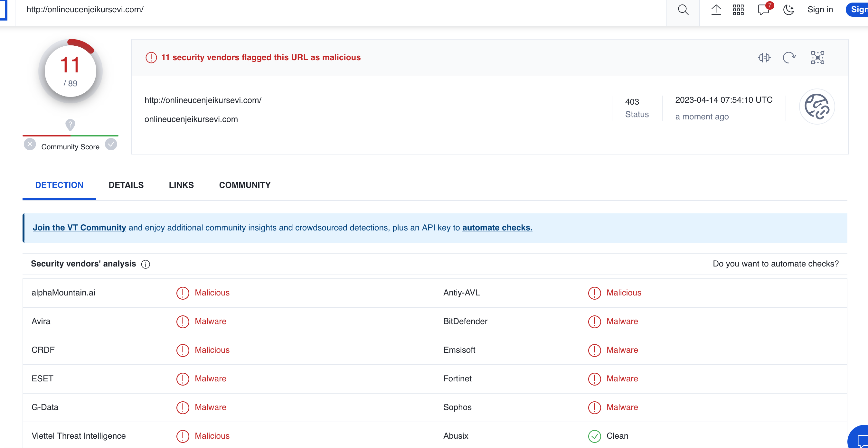Viewport: 868px width, 448px height.
Task: Switch to the DETECTION tab
Action: pyautogui.click(x=59, y=185)
